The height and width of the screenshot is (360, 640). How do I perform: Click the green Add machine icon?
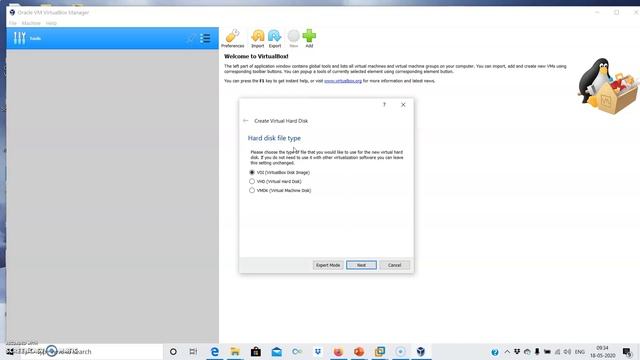tap(309, 38)
